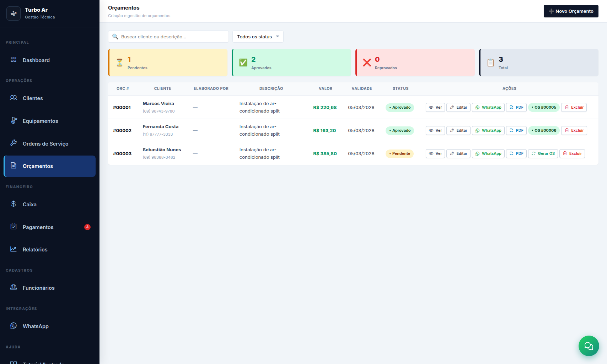Create a Novo Orçamento

571,11
